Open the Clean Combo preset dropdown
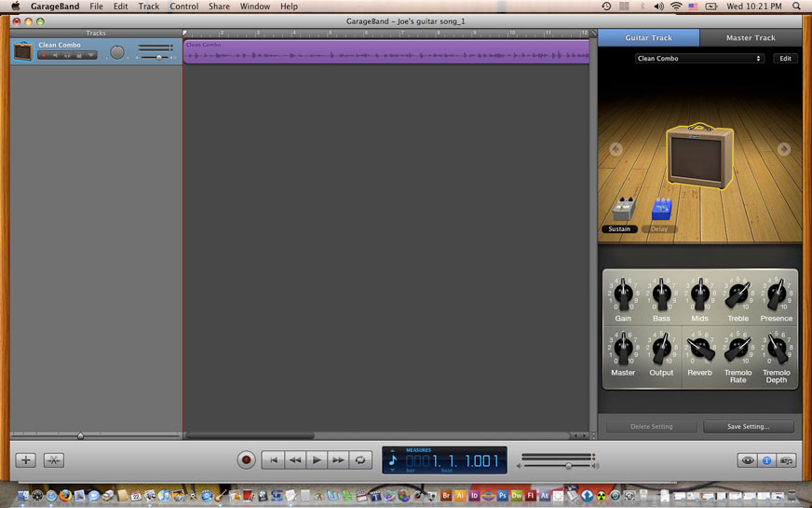The image size is (812, 508). click(699, 59)
